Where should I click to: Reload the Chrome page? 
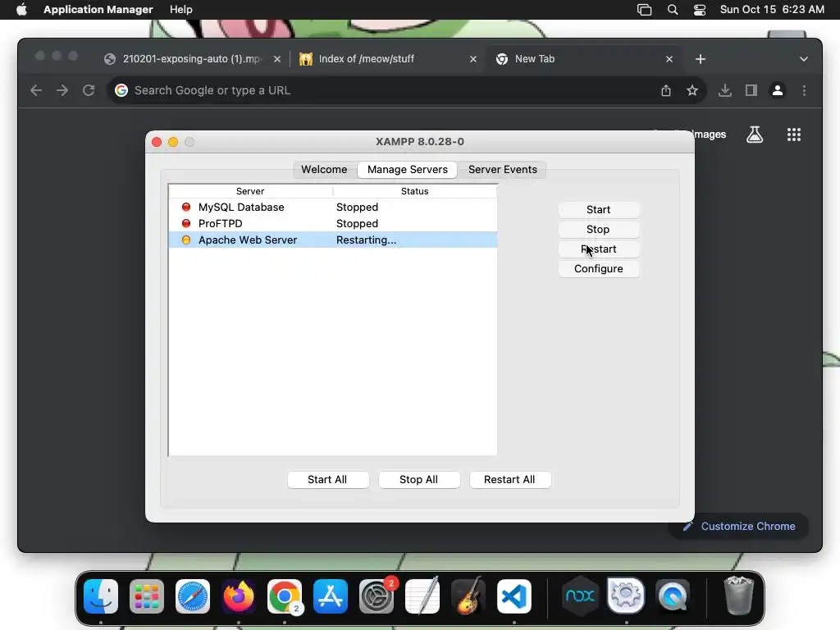pyautogui.click(x=89, y=90)
